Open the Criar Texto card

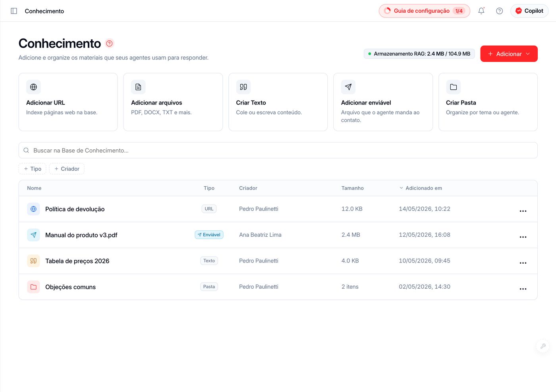[278, 102]
